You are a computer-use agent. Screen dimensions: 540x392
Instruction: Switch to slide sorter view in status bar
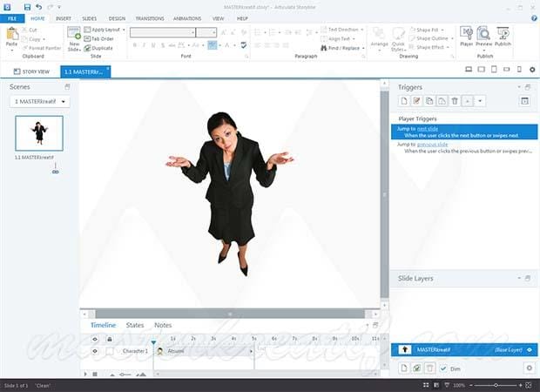426,385
